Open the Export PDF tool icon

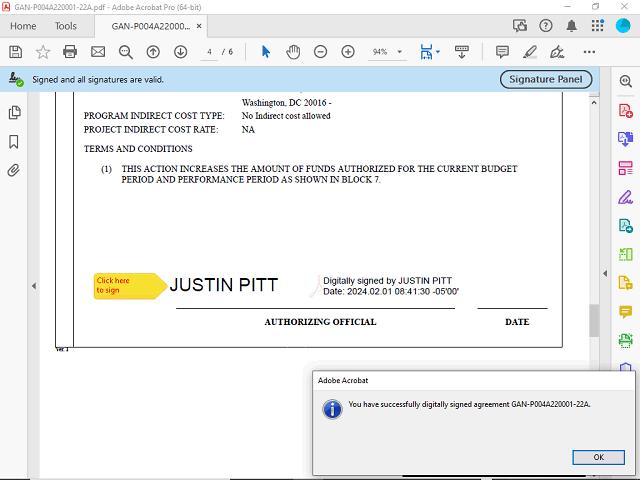(x=625, y=139)
